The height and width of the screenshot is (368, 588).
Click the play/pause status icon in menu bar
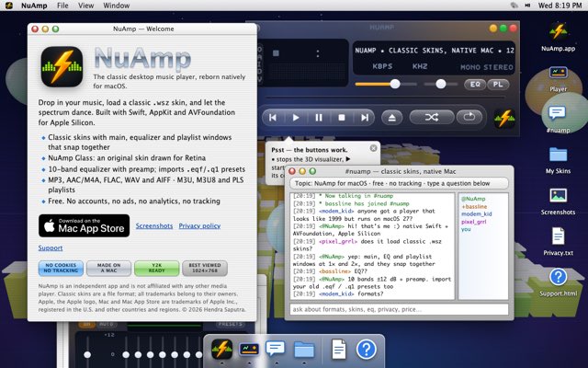pyautogui.click(x=527, y=6)
